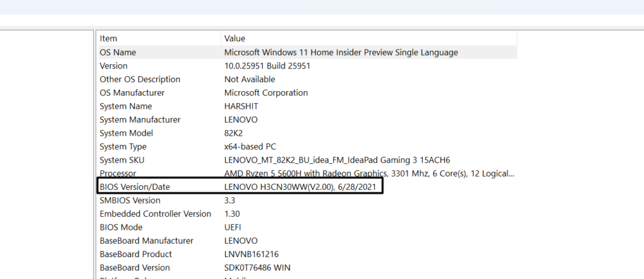
Task: Select the SMBIOS Version row
Action: [x=130, y=200]
